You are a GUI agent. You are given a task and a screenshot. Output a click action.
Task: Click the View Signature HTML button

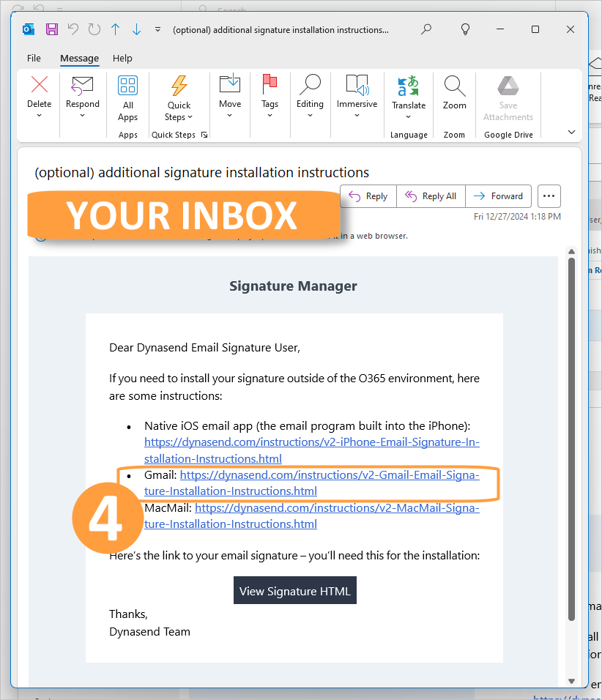coord(294,590)
